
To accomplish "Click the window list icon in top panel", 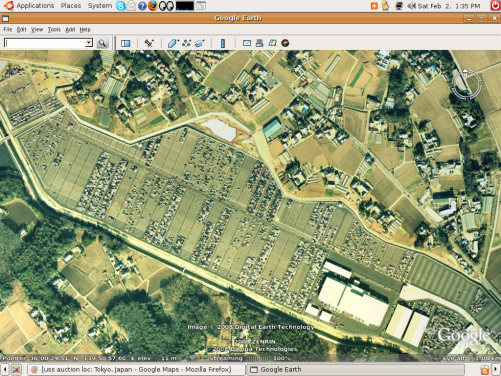I will (201, 6).
